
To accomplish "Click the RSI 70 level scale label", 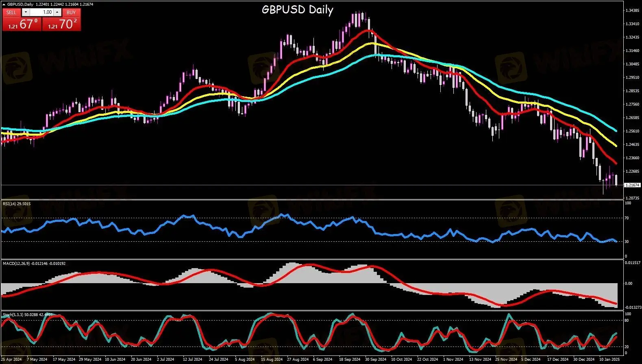I will click(627, 218).
